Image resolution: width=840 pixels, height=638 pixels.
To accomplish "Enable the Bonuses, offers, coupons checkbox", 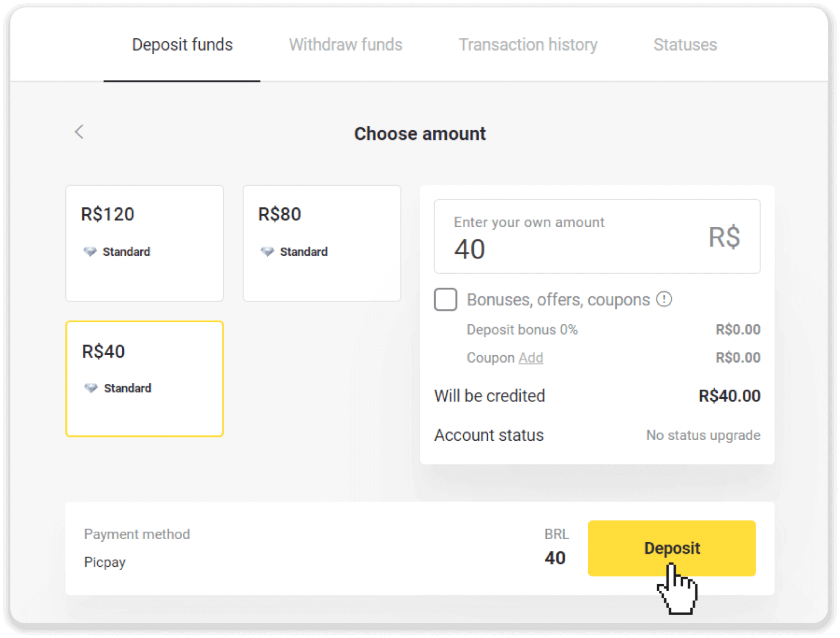I will click(445, 299).
